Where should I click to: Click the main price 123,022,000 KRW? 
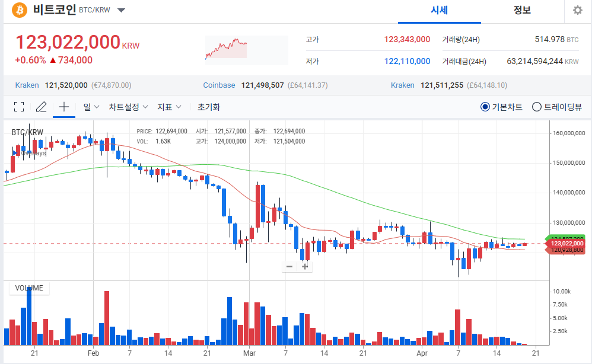77,42
